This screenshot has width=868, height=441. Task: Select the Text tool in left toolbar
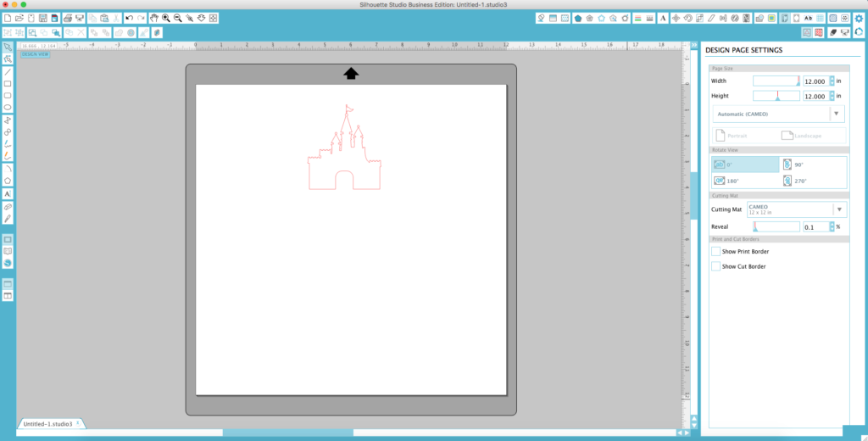(8, 194)
